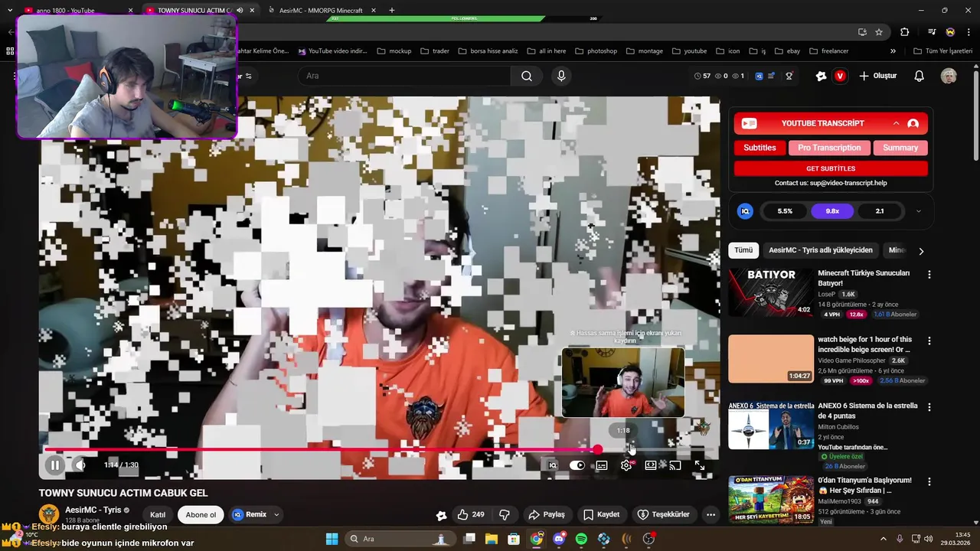Image resolution: width=980 pixels, height=551 pixels.
Task: Click the vidIQ blue icon in the stats bar
Action: point(759,76)
